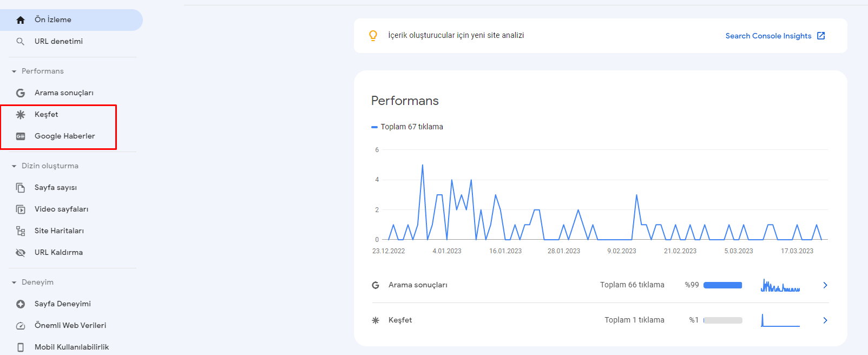Open Mobil Kullanılabilirlik report

(x=72, y=347)
